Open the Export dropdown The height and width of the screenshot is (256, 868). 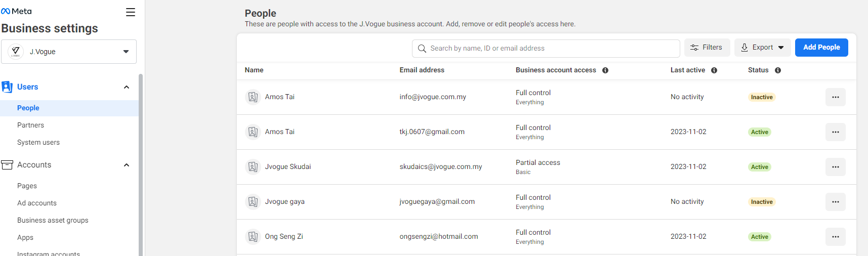point(762,48)
